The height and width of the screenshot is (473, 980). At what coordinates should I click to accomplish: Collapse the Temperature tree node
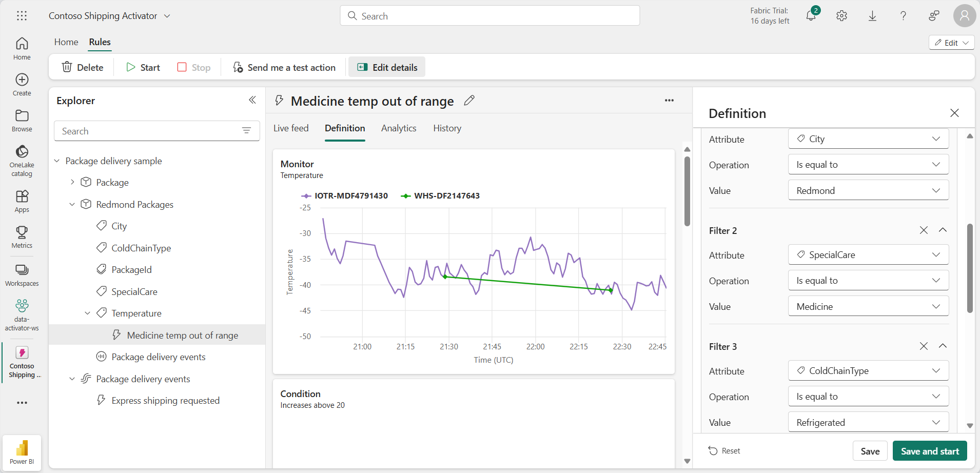(88, 313)
